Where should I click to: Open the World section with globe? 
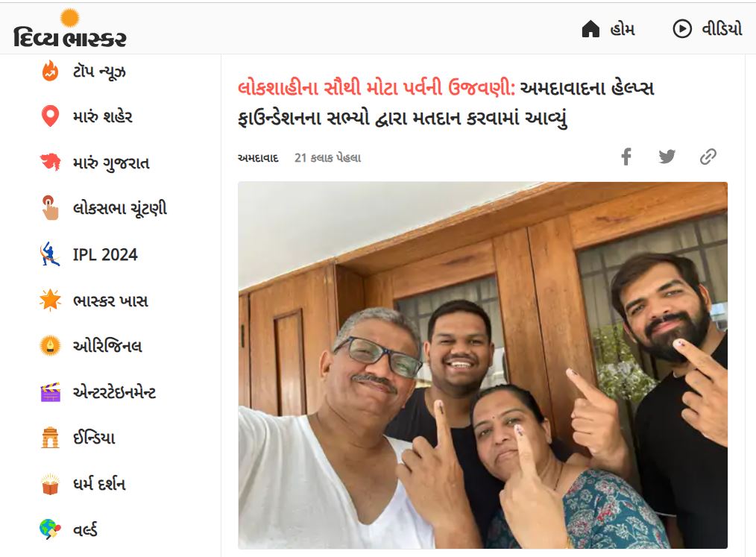[x=69, y=529]
